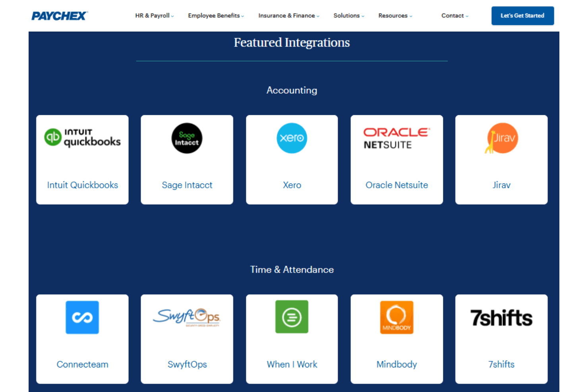Follow the Xero text link

tap(292, 185)
